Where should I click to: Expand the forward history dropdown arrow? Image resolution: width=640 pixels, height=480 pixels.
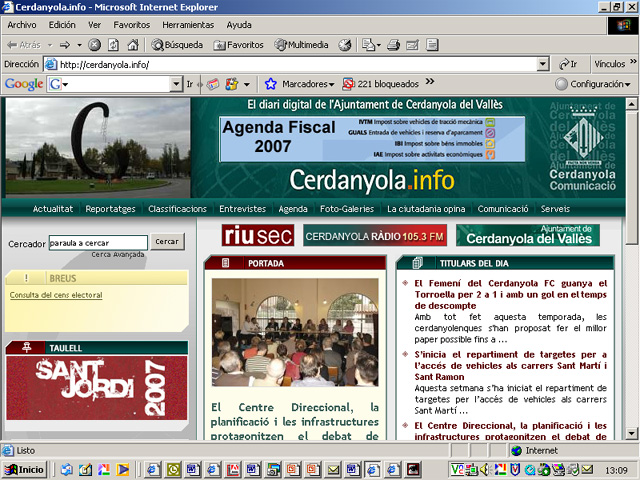click(79, 45)
